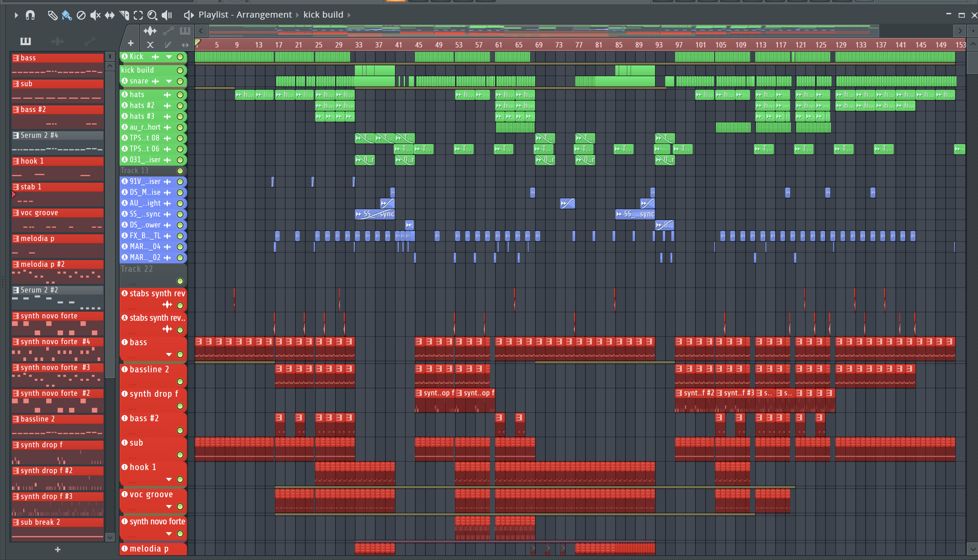
Task: Expand the hook 1 track dropdown arrow
Action: tap(169, 480)
